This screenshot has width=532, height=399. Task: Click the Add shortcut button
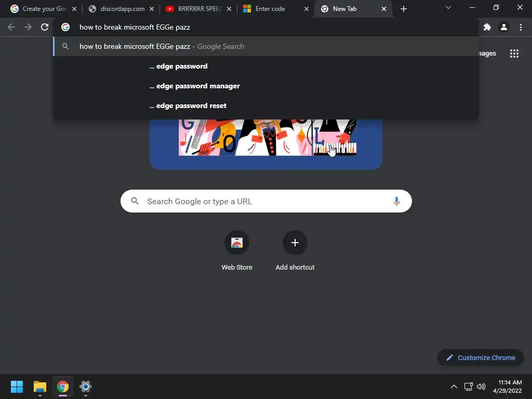pyautogui.click(x=295, y=250)
